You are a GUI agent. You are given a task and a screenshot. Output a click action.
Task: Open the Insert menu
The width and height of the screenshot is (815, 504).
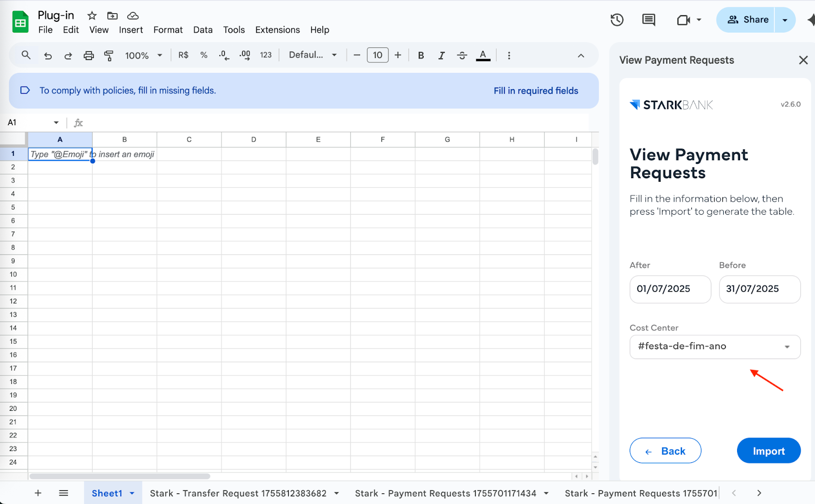point(131,30)
